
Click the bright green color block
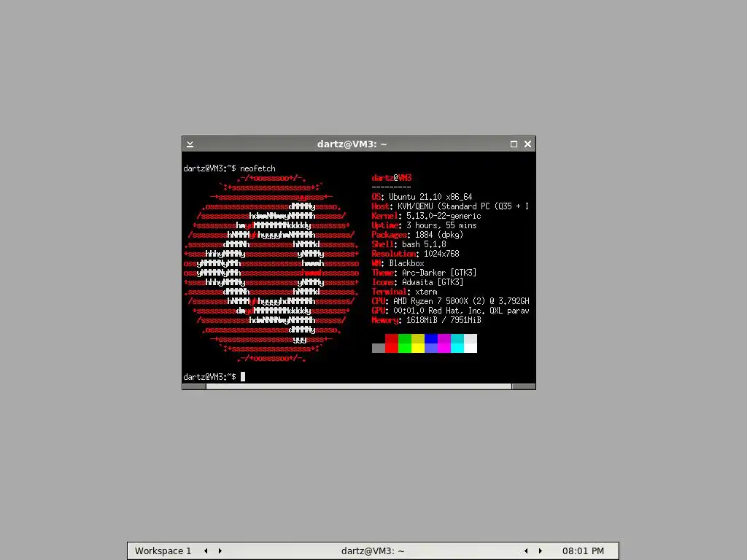coord(405,348)
